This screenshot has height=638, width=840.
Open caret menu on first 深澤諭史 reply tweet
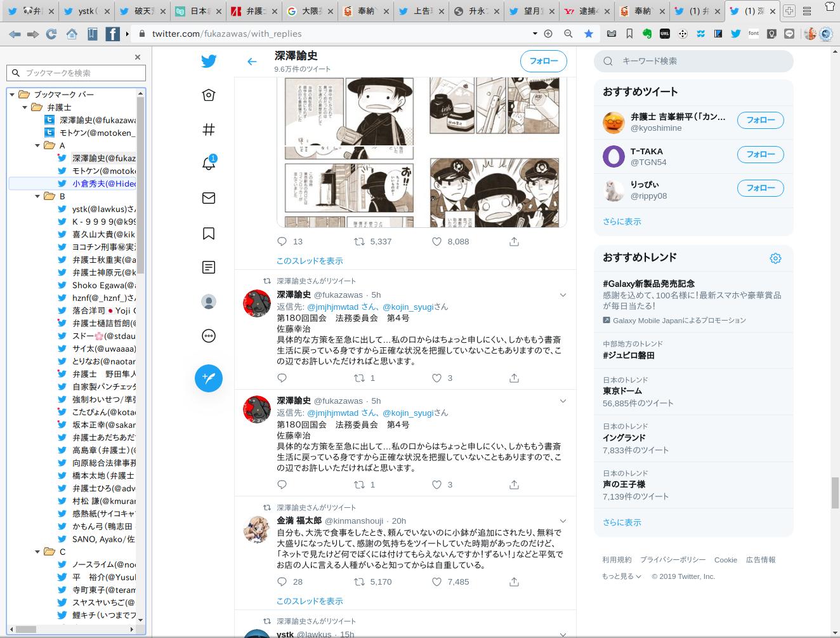[x=563, y=295]
